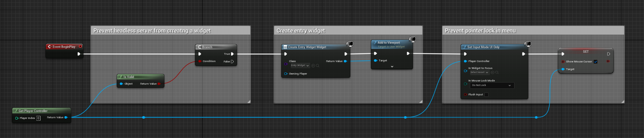This screenshot has height=138, width=644.
Task: Click the client-only monitor icon on Create Entry Widget
Action: coord(350,44)
